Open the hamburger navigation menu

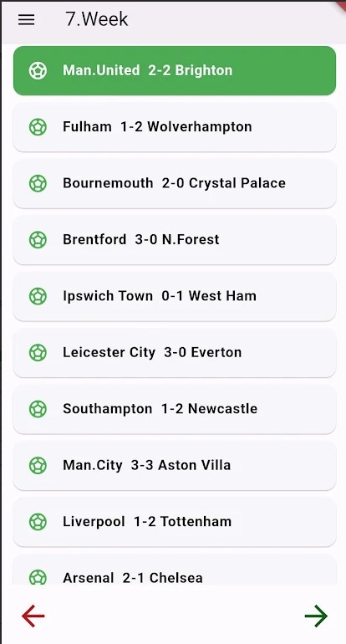click(x=26, y=20)
